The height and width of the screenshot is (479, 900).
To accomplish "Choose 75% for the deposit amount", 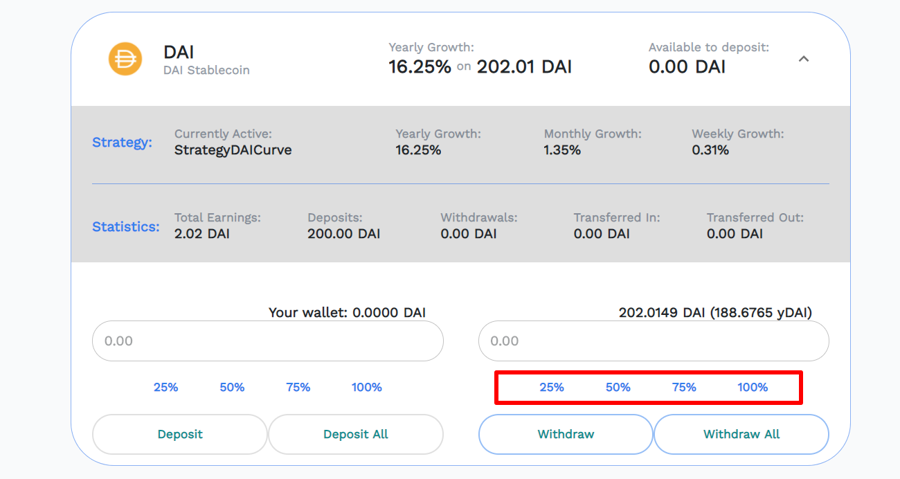I will 298,387.
